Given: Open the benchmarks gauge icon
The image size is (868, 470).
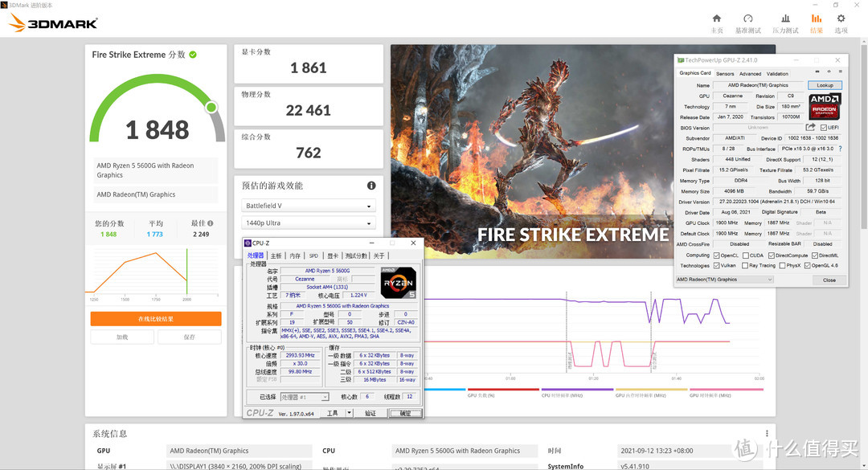Looking at the screenshot, I should pyautogui.click(x=747, y=18).
